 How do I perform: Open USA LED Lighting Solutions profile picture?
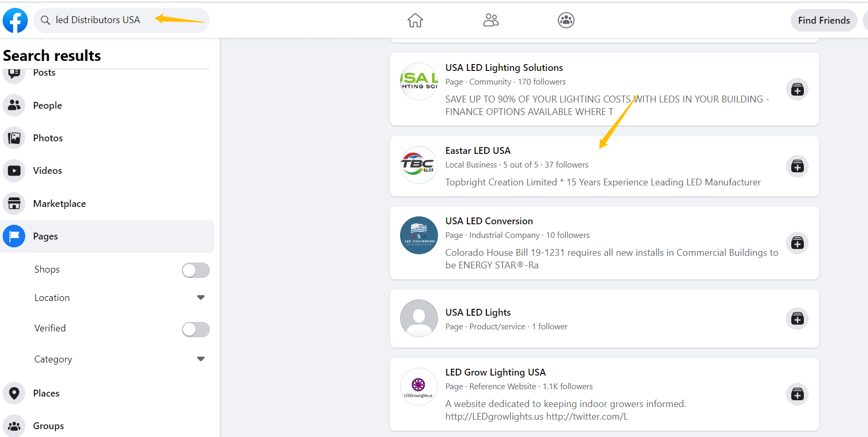pyautogui.click(x=419, y=81)
